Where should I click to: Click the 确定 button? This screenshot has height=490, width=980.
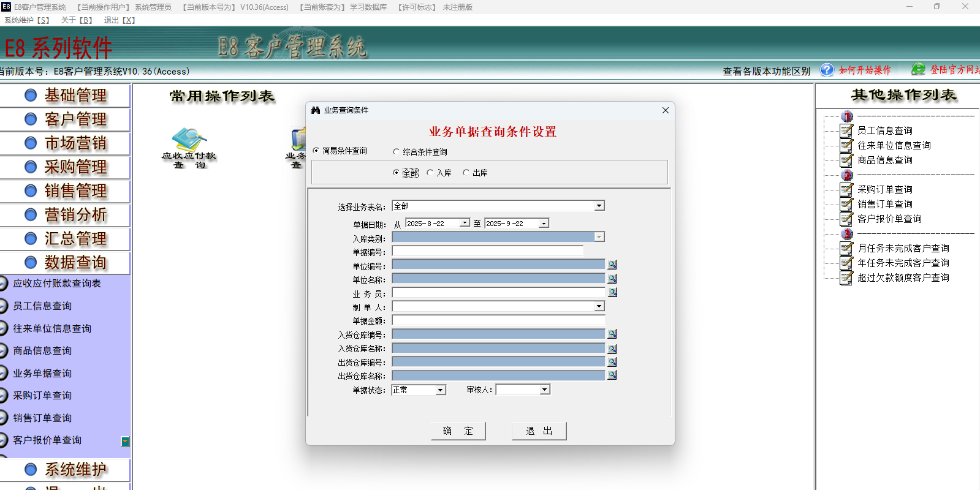tap(458, 431)
